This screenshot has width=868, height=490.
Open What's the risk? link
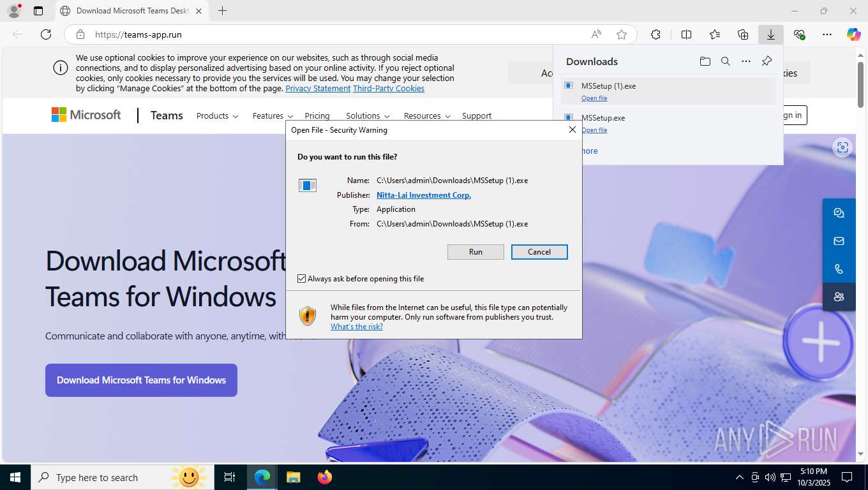click(x=357, y=327)
